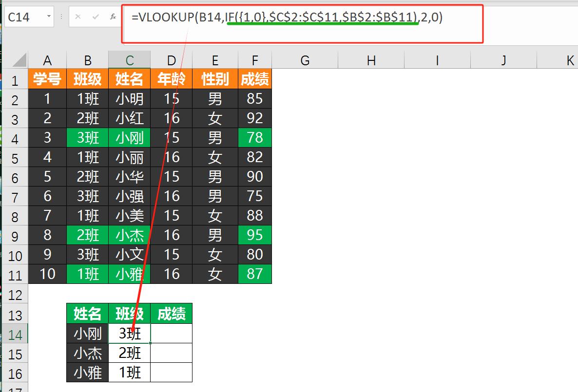The width and height of the screenshot is (578, 392).
Task: Click the cell containing 小丽
Action: click(x=129, y=157)
